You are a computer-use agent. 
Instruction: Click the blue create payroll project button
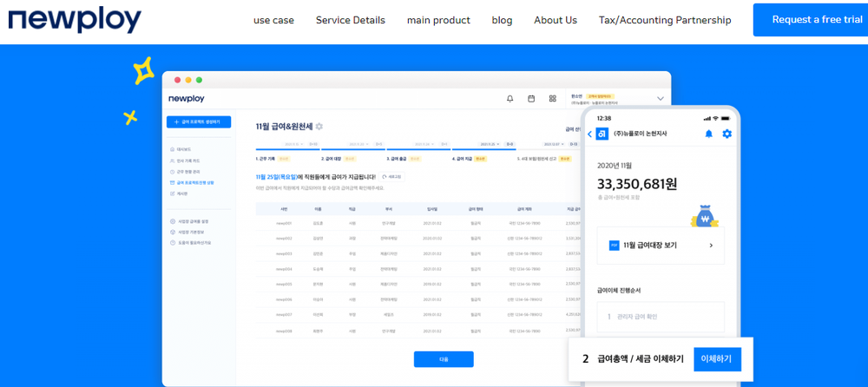(x=199, y=121)
